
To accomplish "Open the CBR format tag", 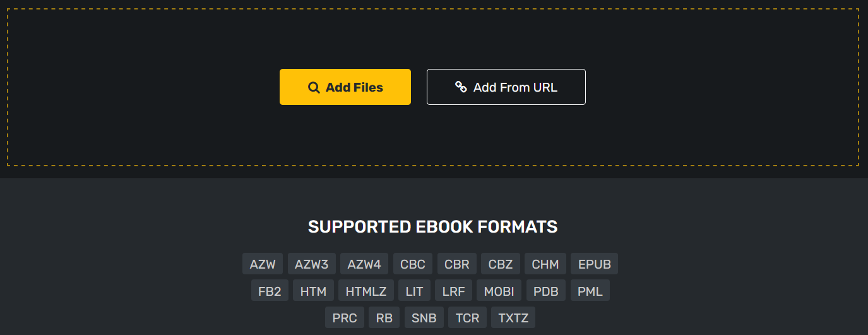I will click(457, 264).
